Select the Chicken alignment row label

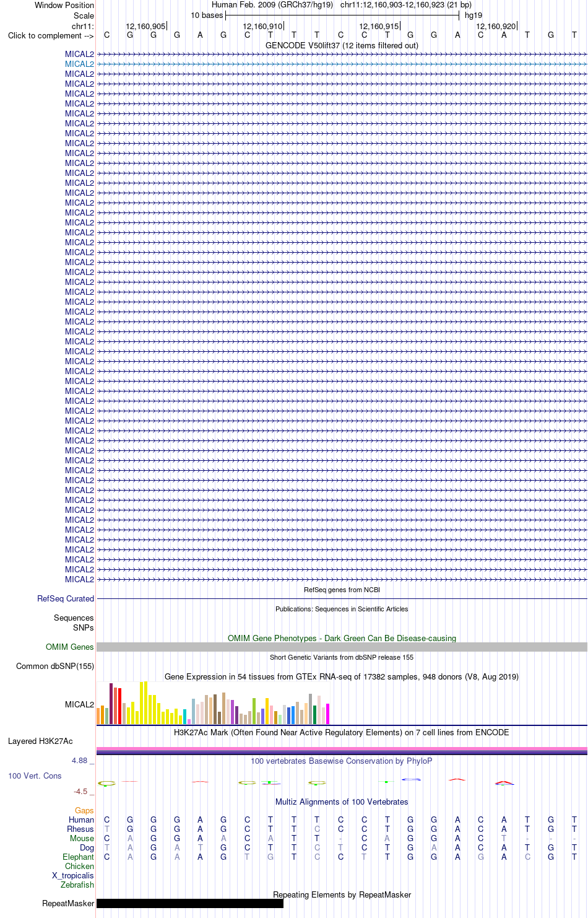79,866
